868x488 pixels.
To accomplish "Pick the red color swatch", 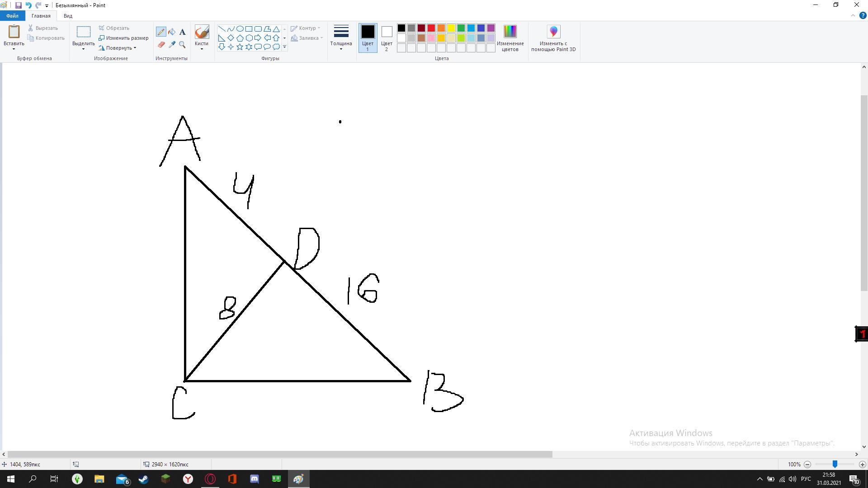I will (x=431, y=28).
